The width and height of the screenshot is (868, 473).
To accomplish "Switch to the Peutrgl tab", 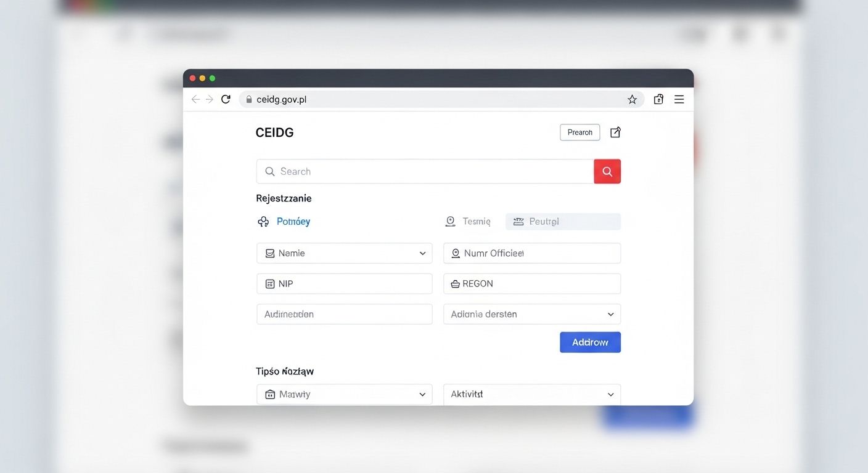I will point(563,222).
